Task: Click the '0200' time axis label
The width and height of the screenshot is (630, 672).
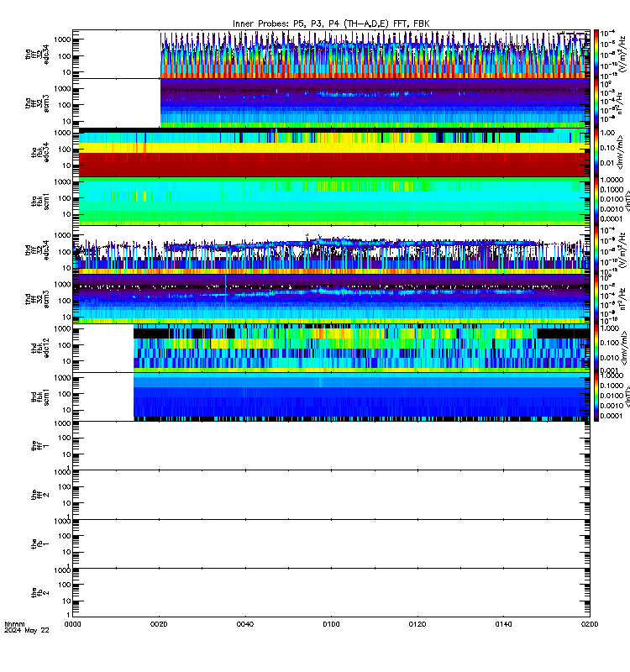Action: pos(590,624)
